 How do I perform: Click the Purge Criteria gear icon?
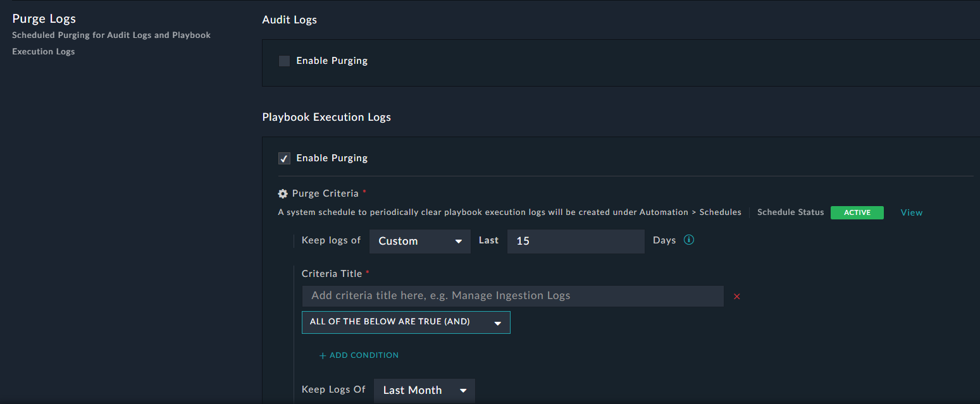click(x=283, y=193)
